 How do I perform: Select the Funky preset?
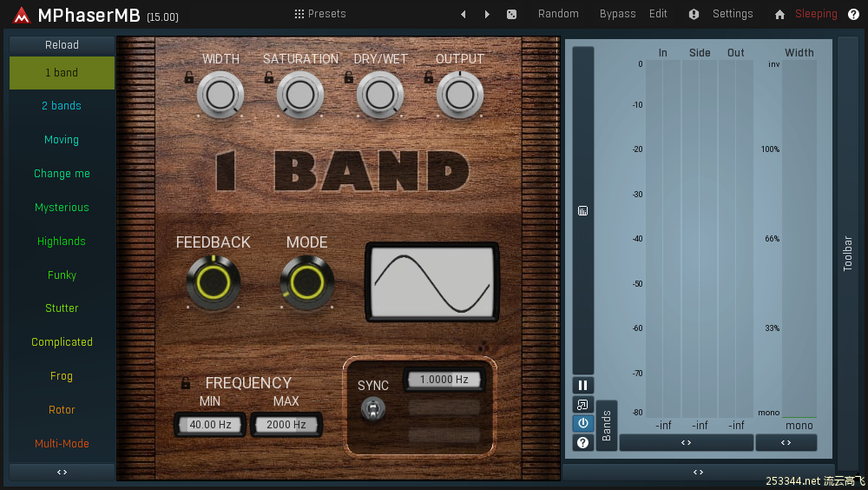point(62,275)
